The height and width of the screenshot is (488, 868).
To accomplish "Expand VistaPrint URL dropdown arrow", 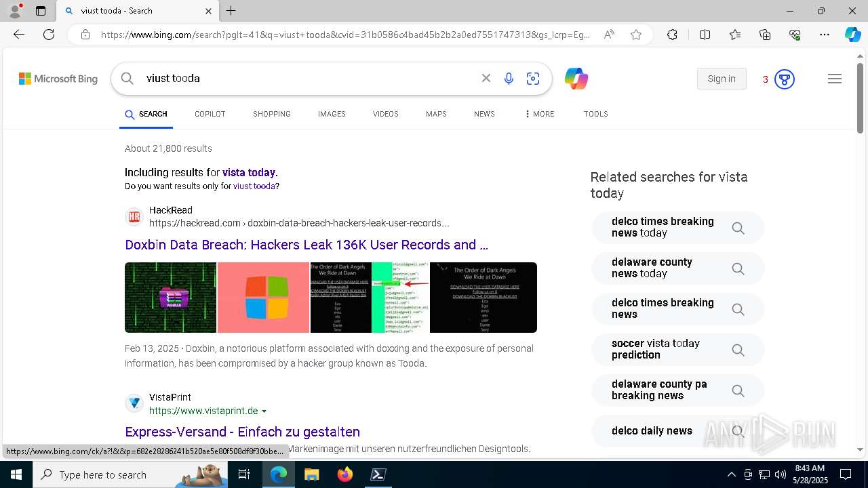I will tap(264, 411).
